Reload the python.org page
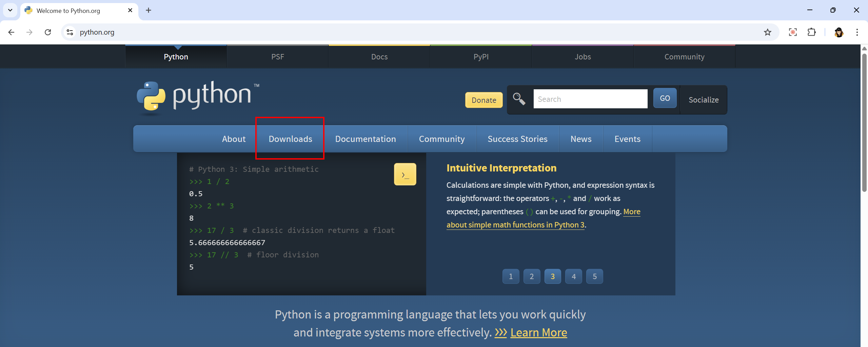The height and width of the screenshot is (347, 868). (48, 32)
